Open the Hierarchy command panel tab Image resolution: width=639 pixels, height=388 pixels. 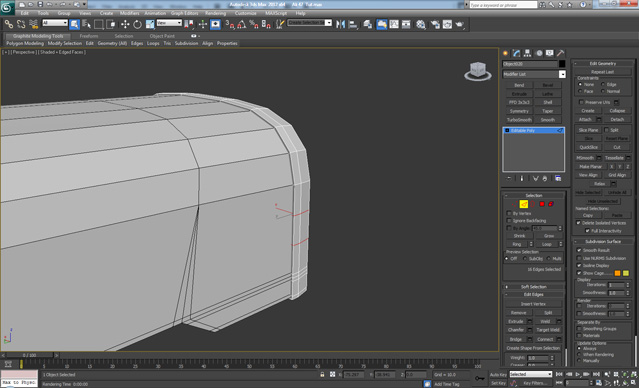point(527,53)
